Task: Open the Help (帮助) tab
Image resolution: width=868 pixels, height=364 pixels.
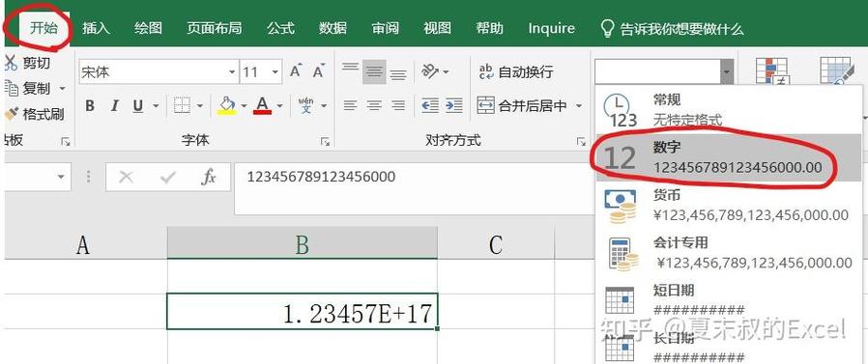Action: [489, 28]
